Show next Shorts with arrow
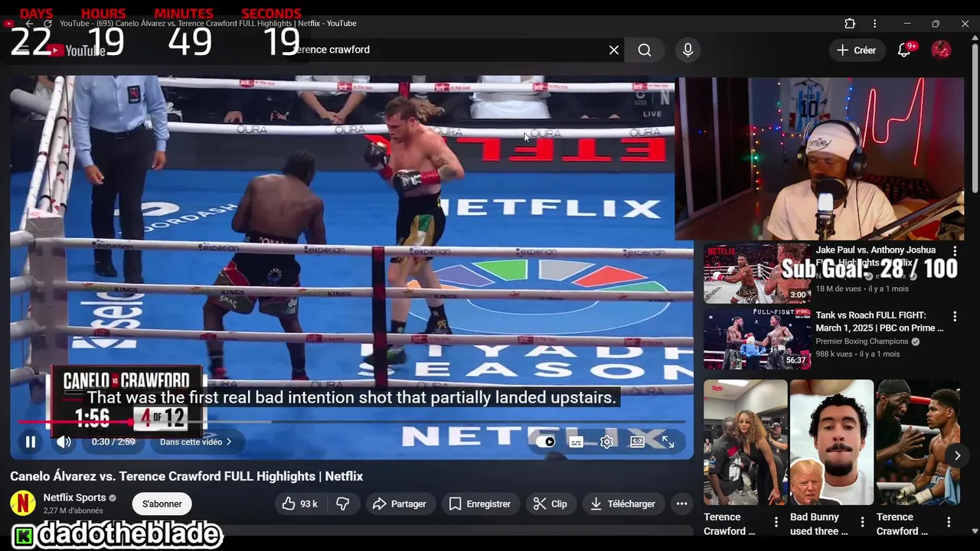 point(957,456)
